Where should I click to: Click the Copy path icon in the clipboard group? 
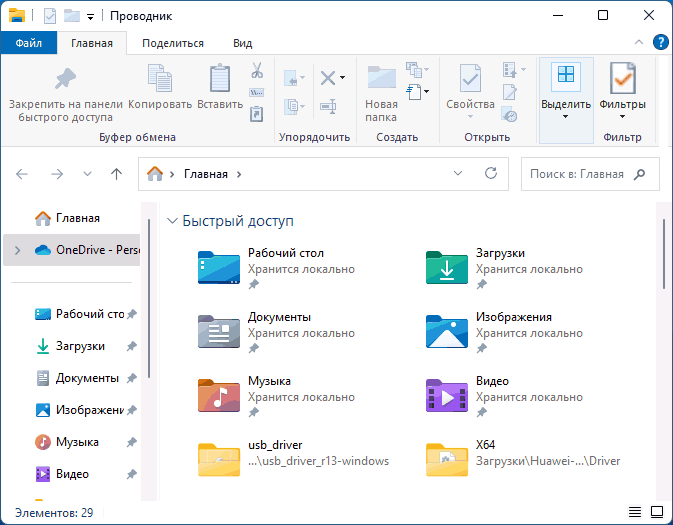click(257, 92)
